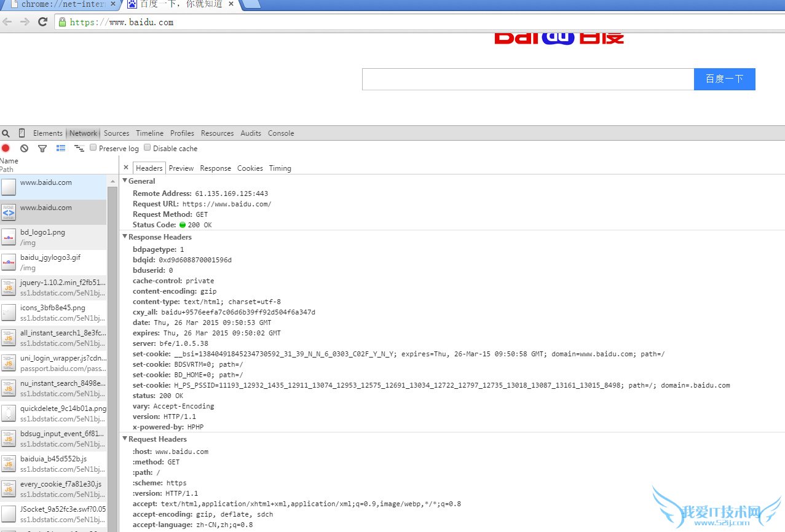785x532 pixels.
Task: Open the DevTools search magnifier
Action: coord(6,133)
